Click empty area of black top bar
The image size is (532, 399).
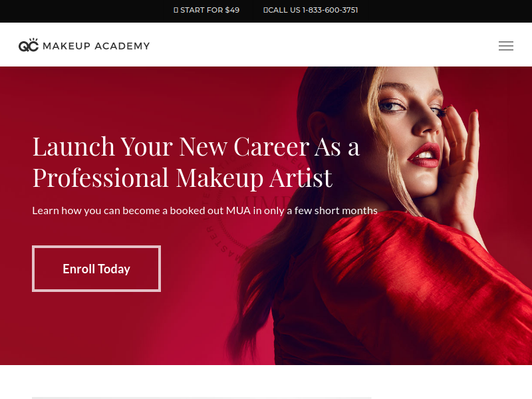(x=85, y=11)
